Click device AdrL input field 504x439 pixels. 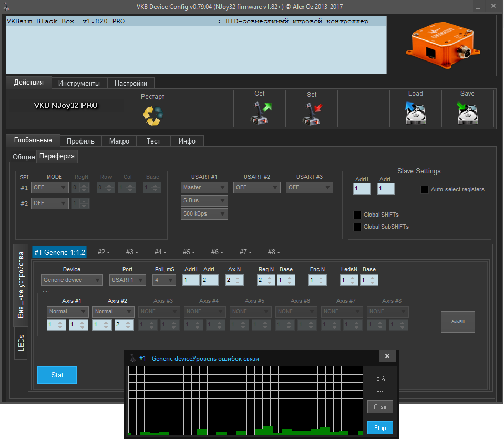[210, 280]
